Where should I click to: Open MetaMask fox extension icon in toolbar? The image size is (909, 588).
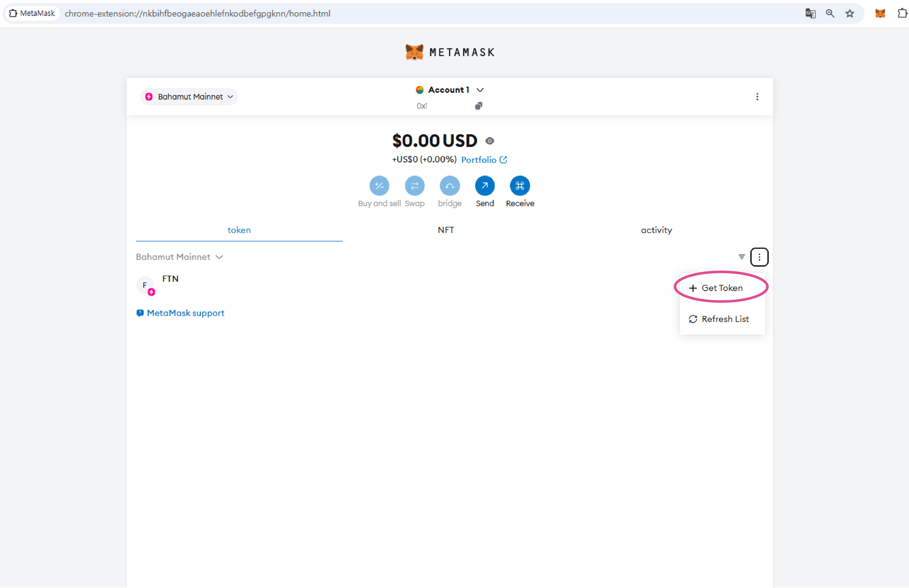880,13
